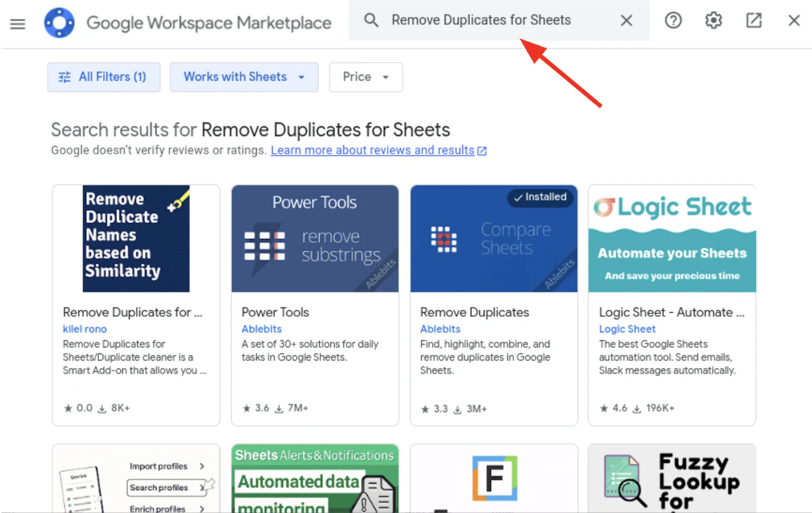Open Ablebits developer link under Remove Duplicates
Viewport: 812px width, 513px height.
440,329
